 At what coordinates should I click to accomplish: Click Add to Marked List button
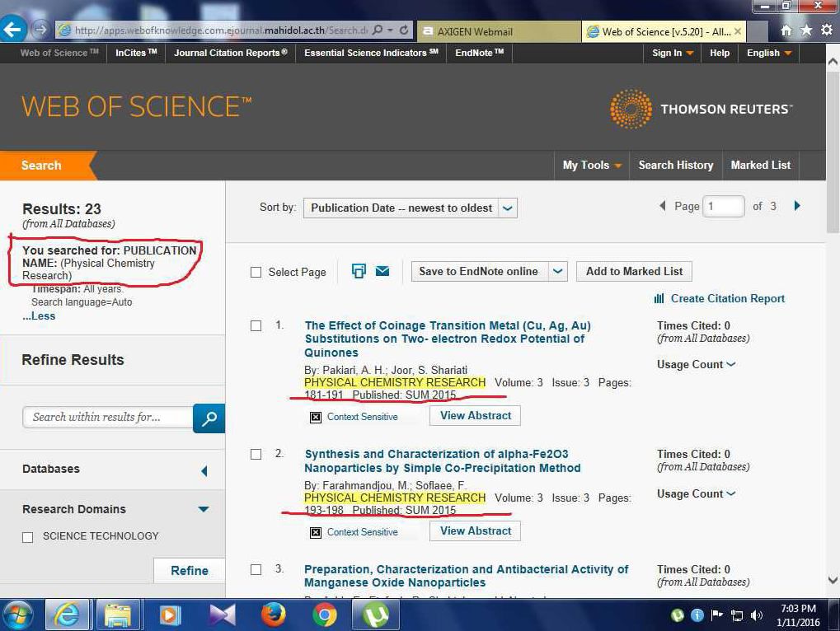[x=634, y=271]
